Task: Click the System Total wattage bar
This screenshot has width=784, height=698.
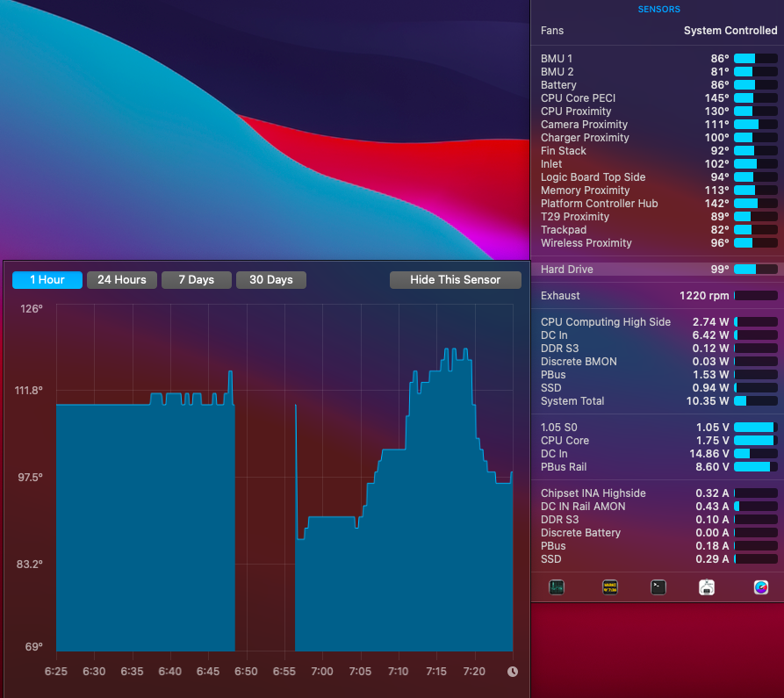Action: pos(756,401)
